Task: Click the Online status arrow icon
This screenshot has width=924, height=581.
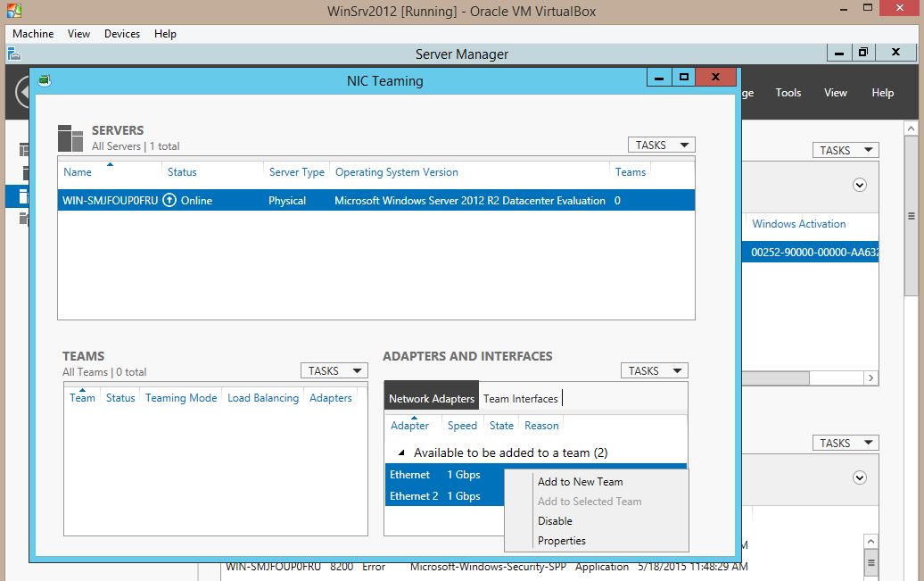Action: [x=169, y=200]
